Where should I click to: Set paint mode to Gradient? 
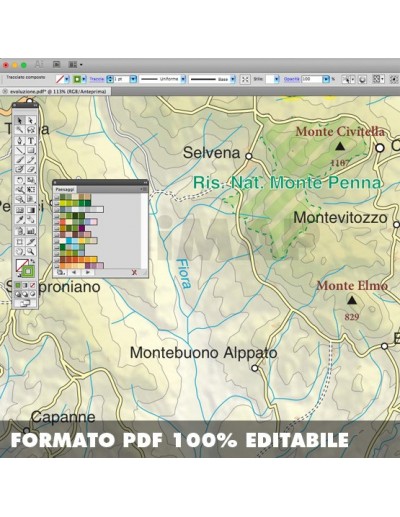25,285
